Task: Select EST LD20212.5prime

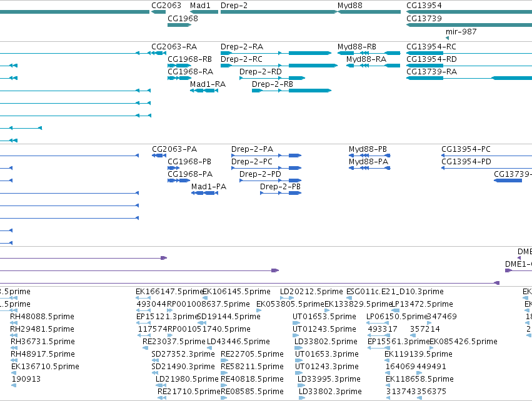Action: [311, 292]
